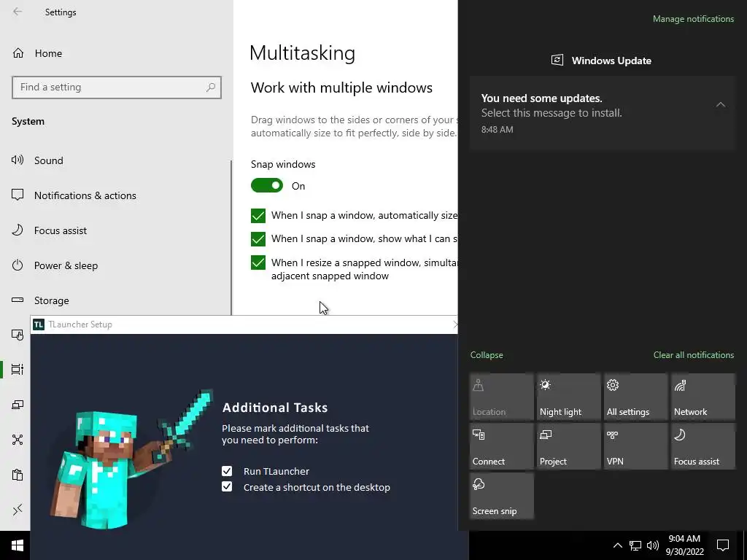Click the Sound speaker icon in sidebar
747x560 pixels.
(18, 160)
